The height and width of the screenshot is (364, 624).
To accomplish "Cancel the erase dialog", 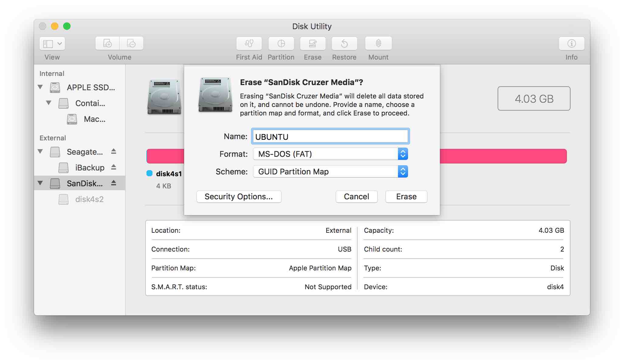I will [356, 197].
